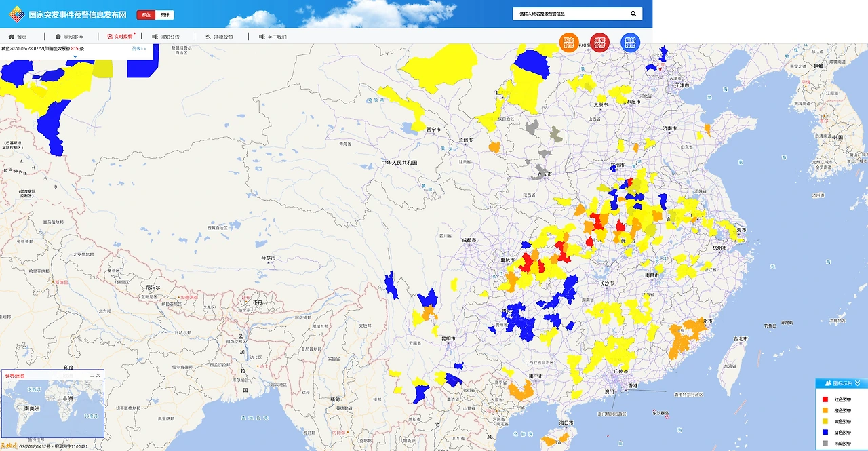
Task: Click the orange 橙色预警 legend swatch
Action: (x=825, y=410)
